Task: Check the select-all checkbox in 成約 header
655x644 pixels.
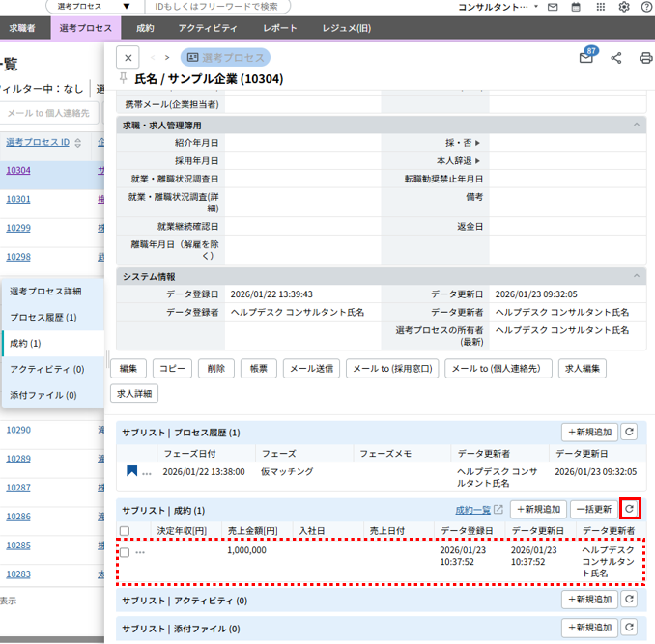Action: [124, 530]
